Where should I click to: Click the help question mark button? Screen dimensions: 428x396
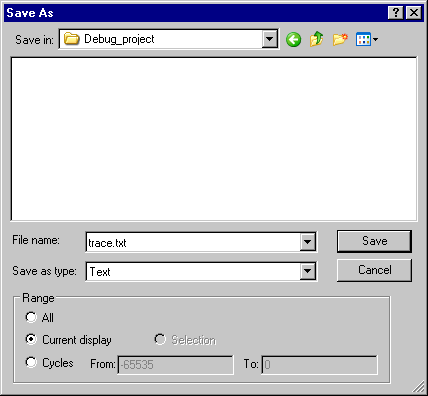coord(396,13)
